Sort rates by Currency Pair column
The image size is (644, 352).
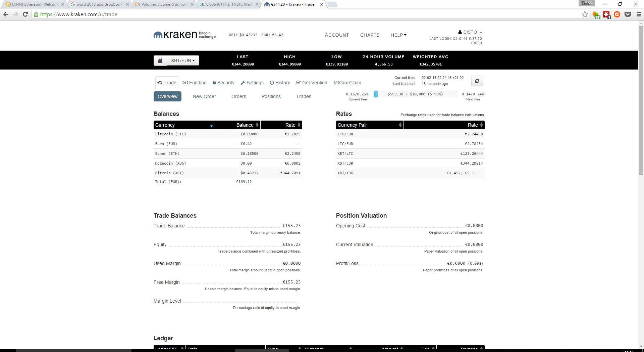[x=370, y=125]
